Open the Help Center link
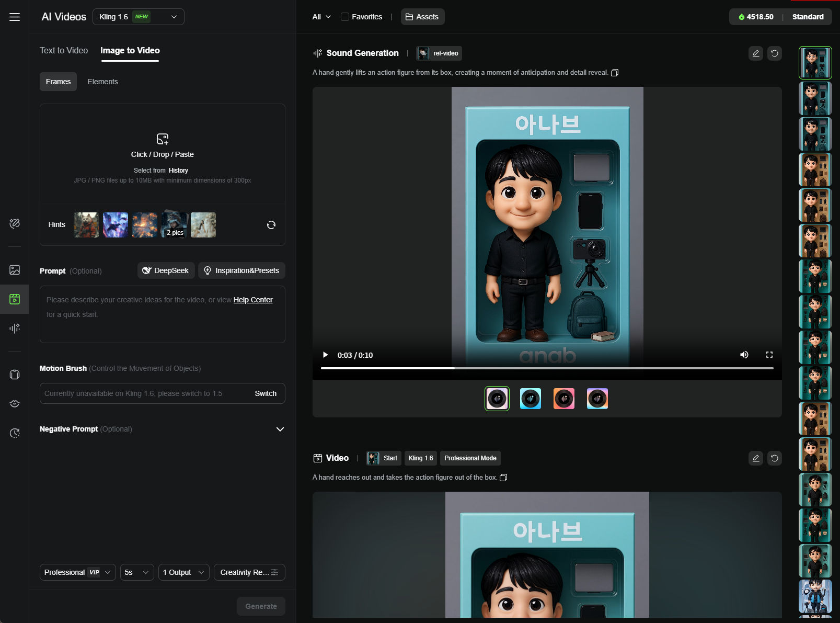The image size is (840, 623). coord(253,300)
